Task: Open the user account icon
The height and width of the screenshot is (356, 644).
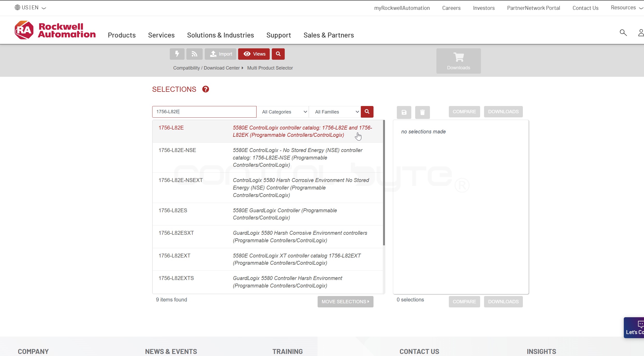Action: click(x=641, y=33)
